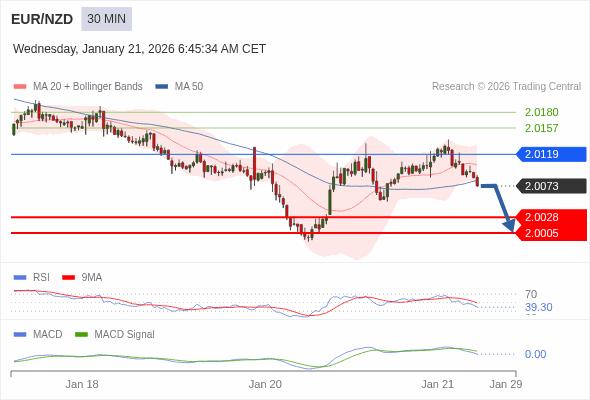Click the 30 MIN timeframe badge

point(106,19)
